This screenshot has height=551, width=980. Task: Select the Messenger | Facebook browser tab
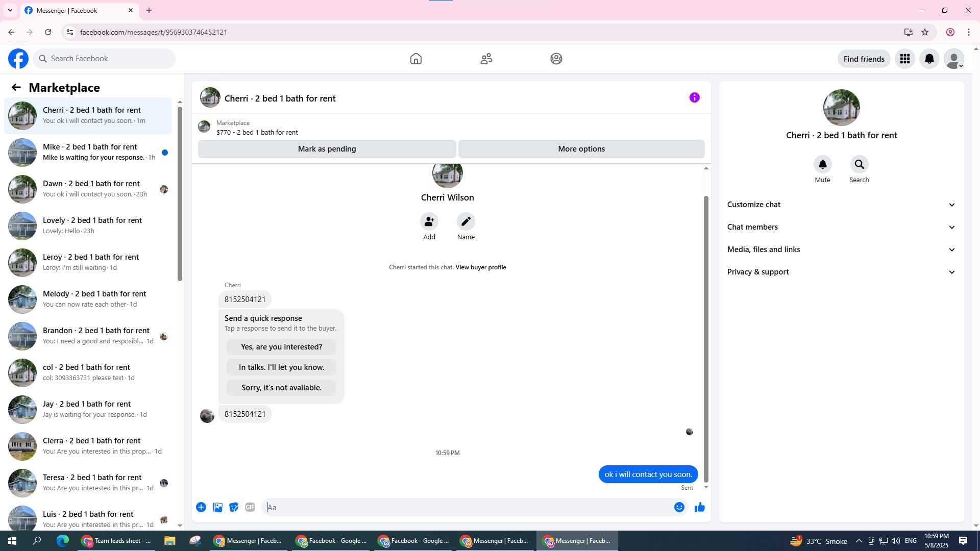pos(79,10)
